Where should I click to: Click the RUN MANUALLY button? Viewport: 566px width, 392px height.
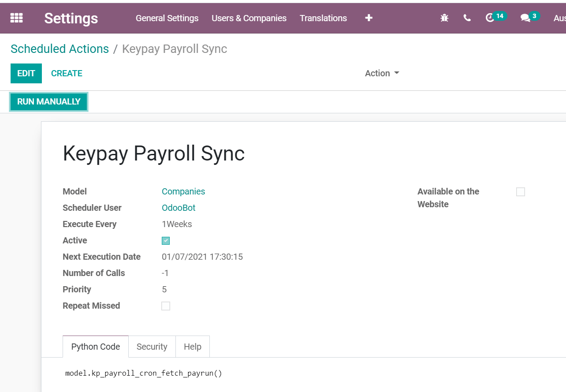[48, 102]
